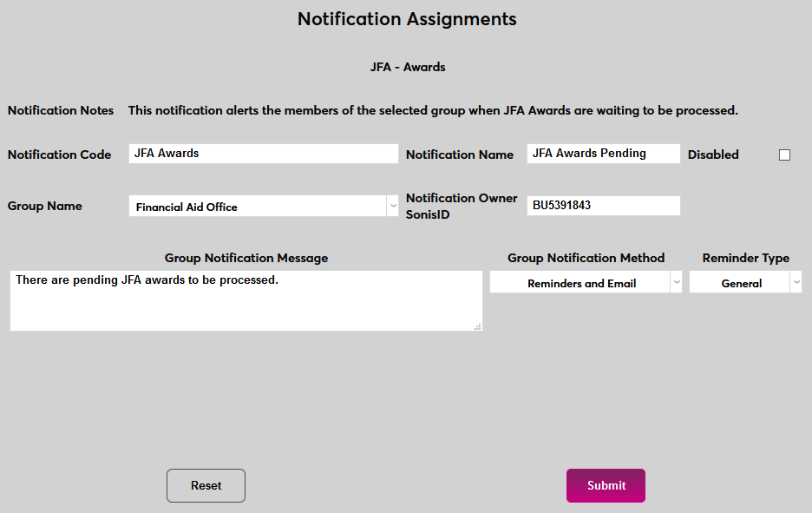Click the Notification Assignments page heading
812x513 pixels.
[x=407, y=18]
